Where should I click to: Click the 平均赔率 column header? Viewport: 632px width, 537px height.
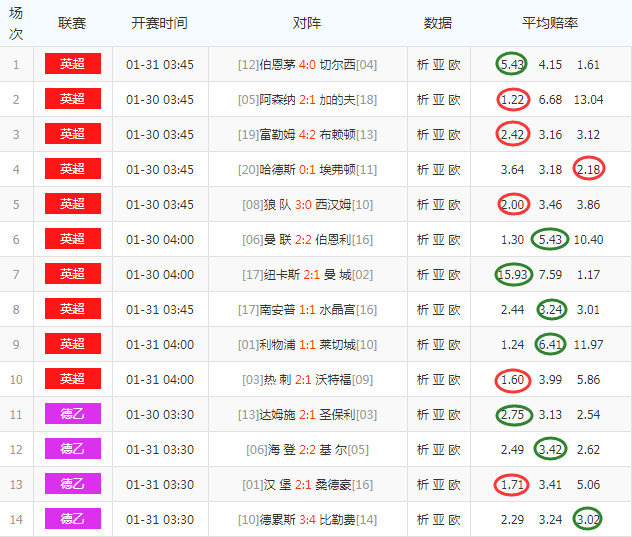tap(550, 23)
